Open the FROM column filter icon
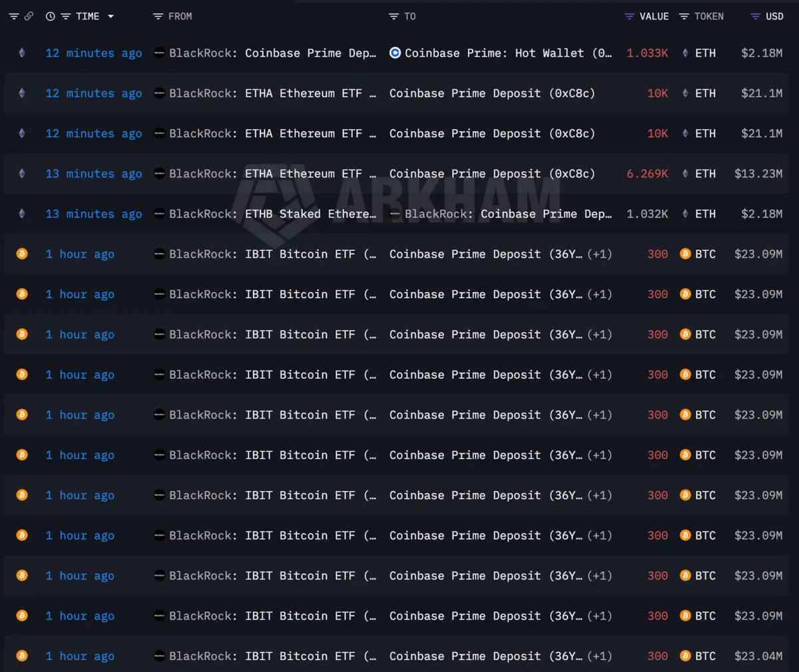This screenshot has width=799, height=672. [158, 17]
